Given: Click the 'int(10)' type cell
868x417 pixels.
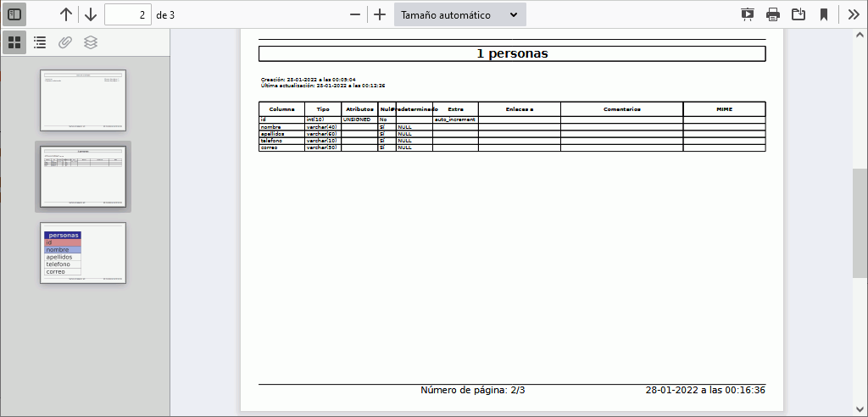Looking at the screenshot, I should coord(323,120).
